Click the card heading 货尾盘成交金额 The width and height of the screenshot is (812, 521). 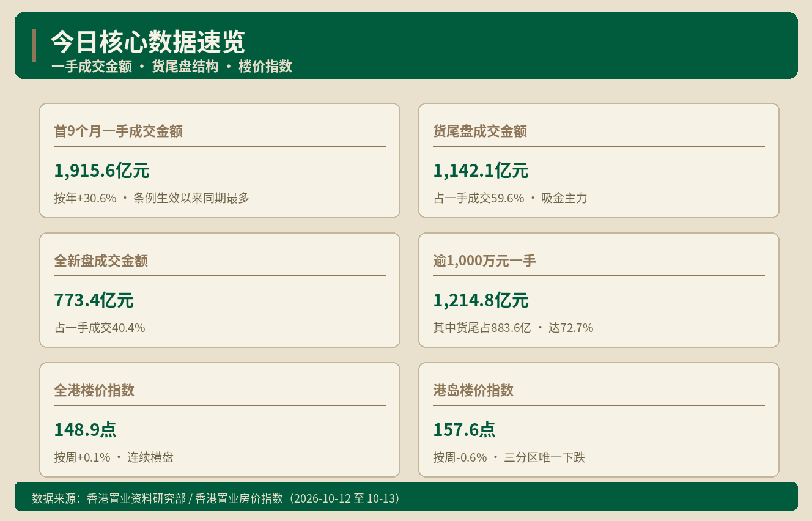[480, 131]
